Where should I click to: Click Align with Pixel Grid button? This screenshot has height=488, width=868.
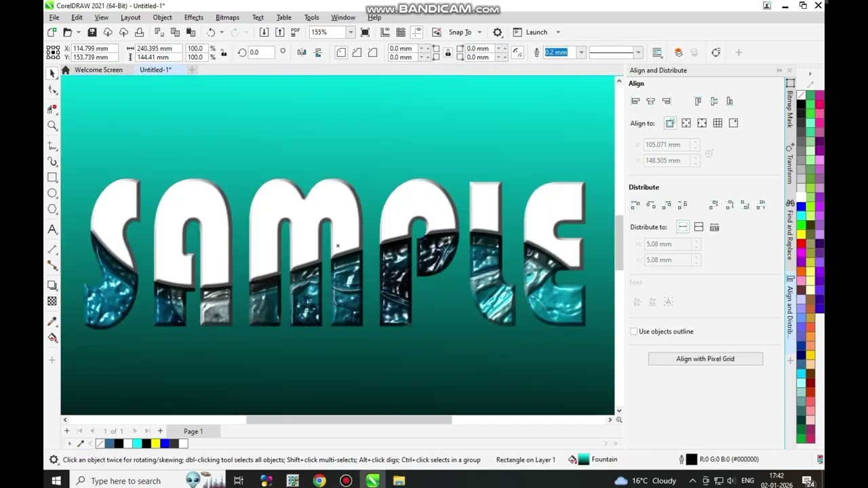tap(705, 359)
